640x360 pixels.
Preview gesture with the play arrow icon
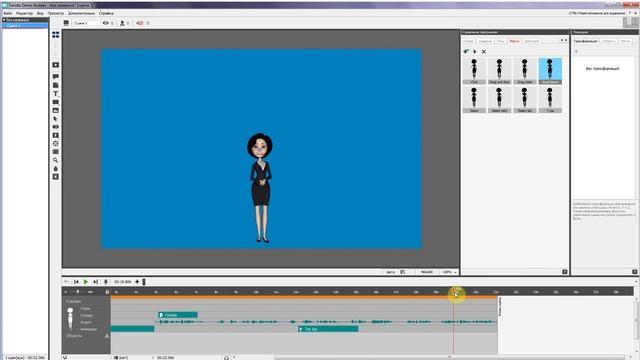click(x=475, y=51)
